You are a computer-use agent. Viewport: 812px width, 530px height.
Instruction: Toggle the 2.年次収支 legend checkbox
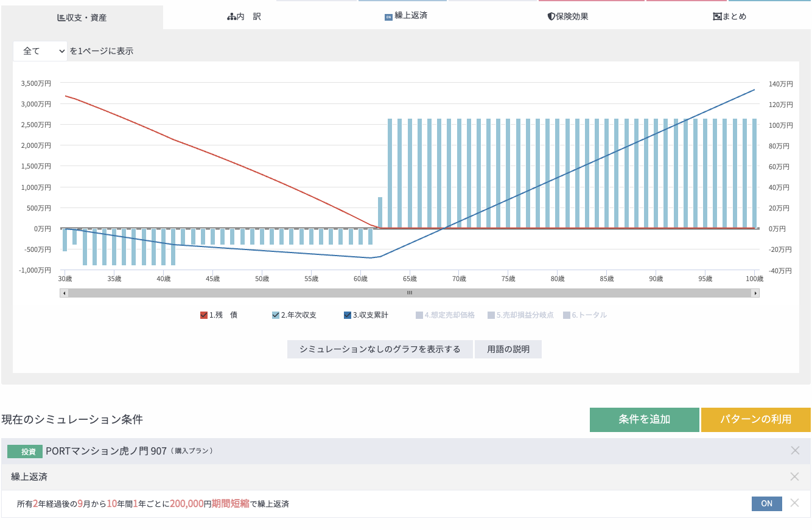[276, 315]
